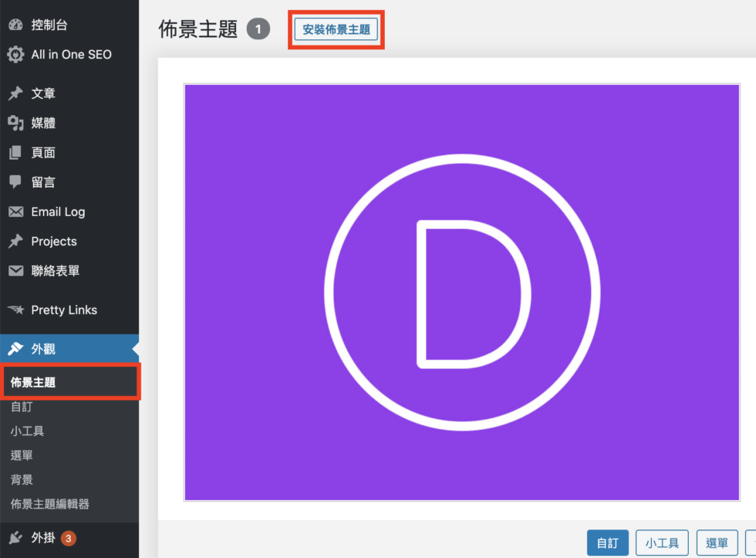Image resolution: width=756 pixels, height=558 pixels.
Task: Click the 選單 button under the theme
Action: pyautogui.click(x=717, y=543)
